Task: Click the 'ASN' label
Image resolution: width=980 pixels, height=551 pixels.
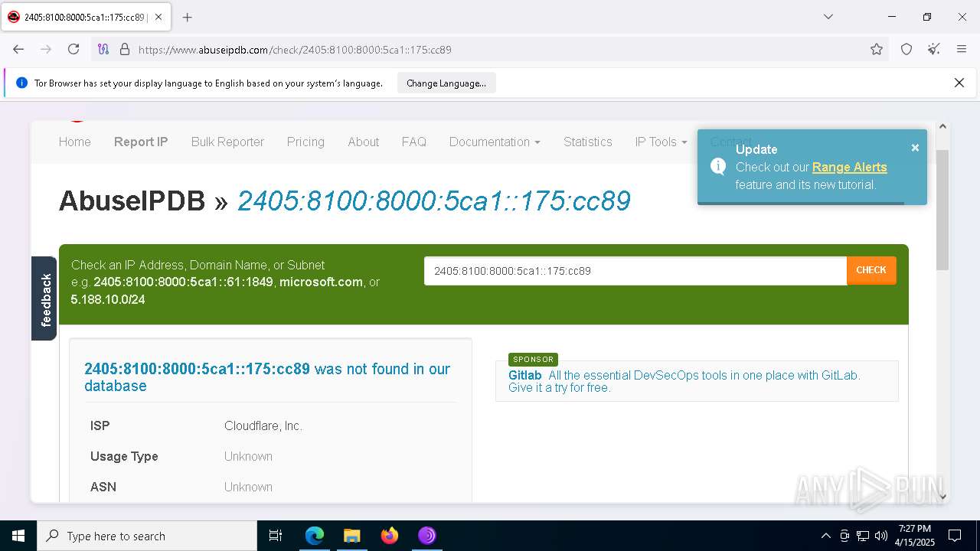Action: click(x=103, y=487)
